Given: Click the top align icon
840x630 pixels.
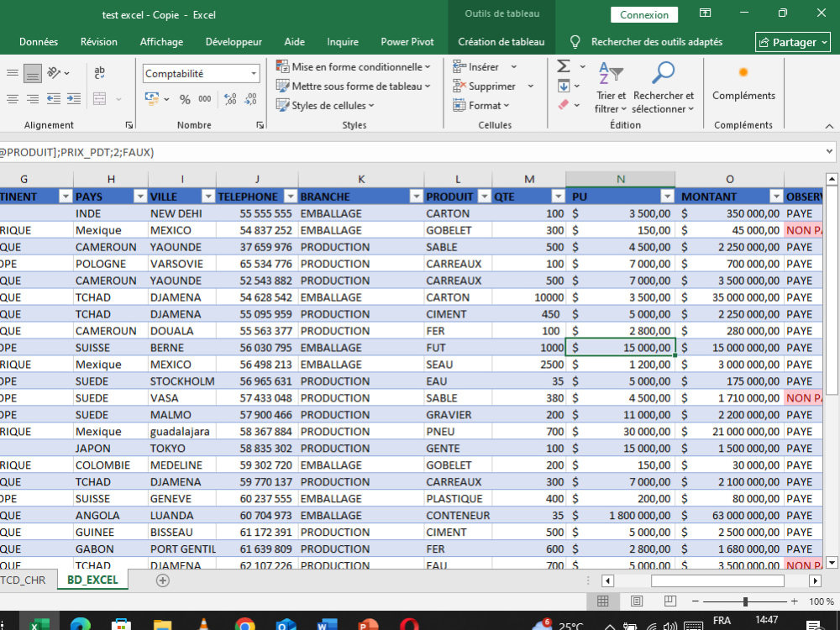Looking at the screenshot, I should (x=13, y=73).
